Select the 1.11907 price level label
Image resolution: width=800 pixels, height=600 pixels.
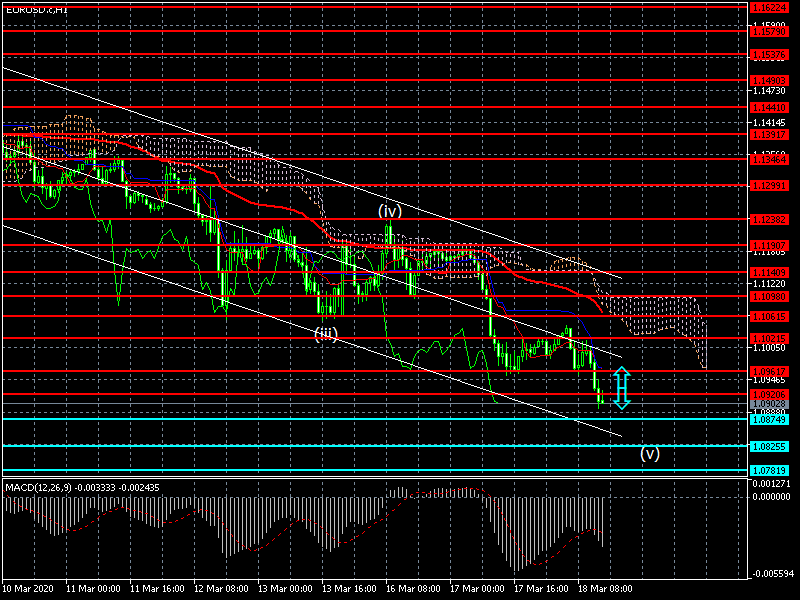click(x=769, y=245)
